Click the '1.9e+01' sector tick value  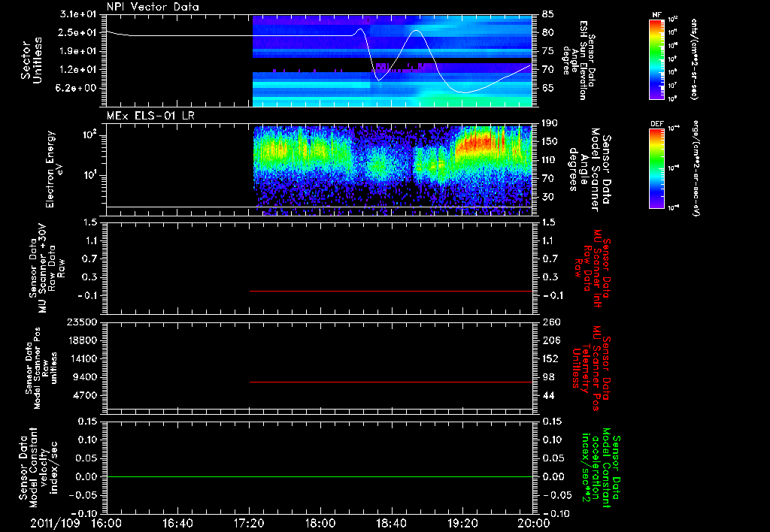(x=78, y=51)
